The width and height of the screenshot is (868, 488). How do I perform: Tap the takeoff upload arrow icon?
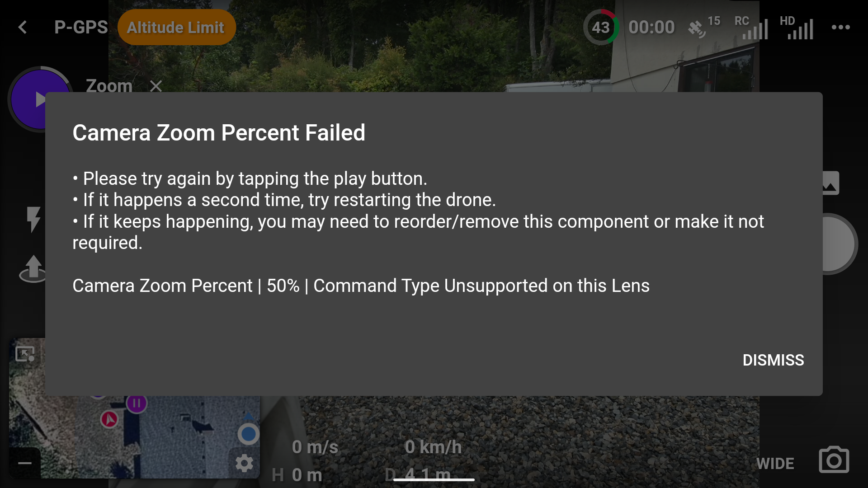click(33, 268)
